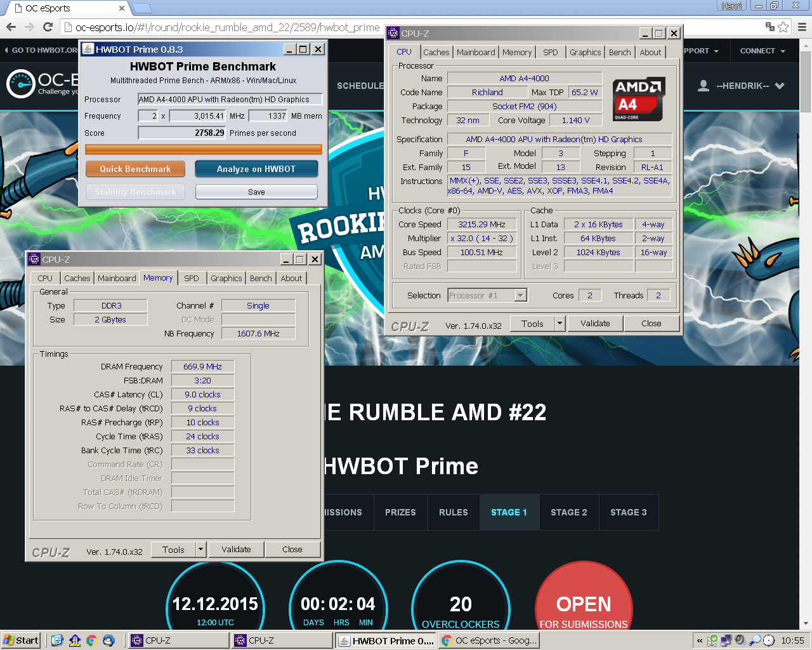This screenshot has width=812, height=650.
Task: Switch to Memory tab in CPU window
Action: point(517,52)
